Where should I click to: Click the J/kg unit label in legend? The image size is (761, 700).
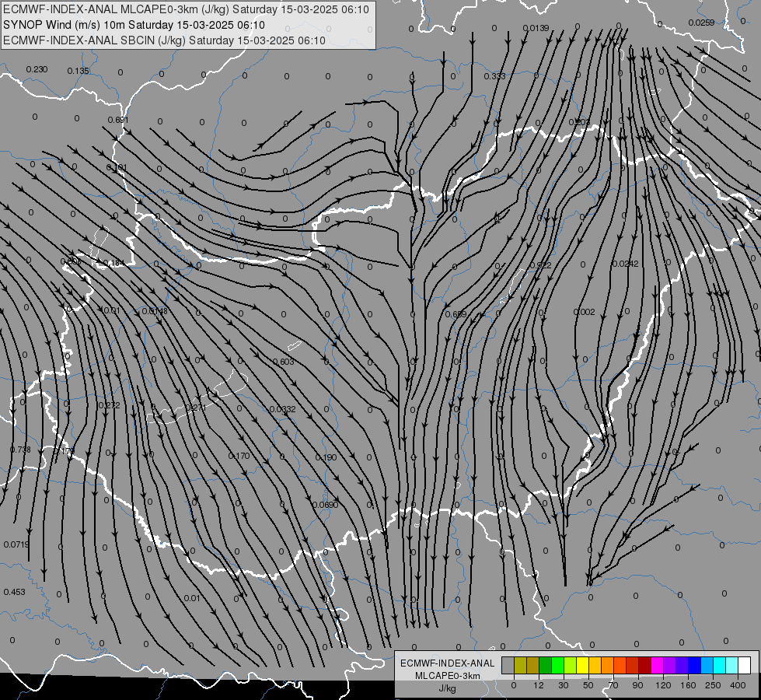448,688
